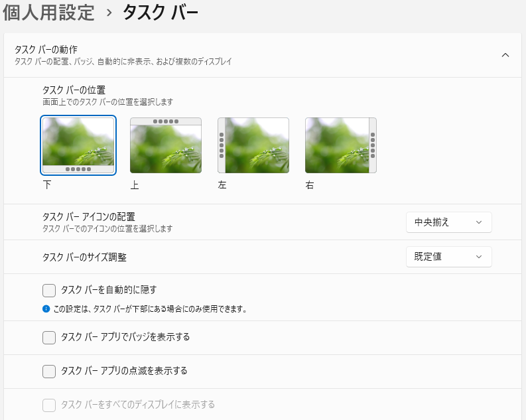Click the section subtitle タスク バーの配置、バッジ text
Image resolution: width=526 pixels, height=420 pixels.
(123, 62)
